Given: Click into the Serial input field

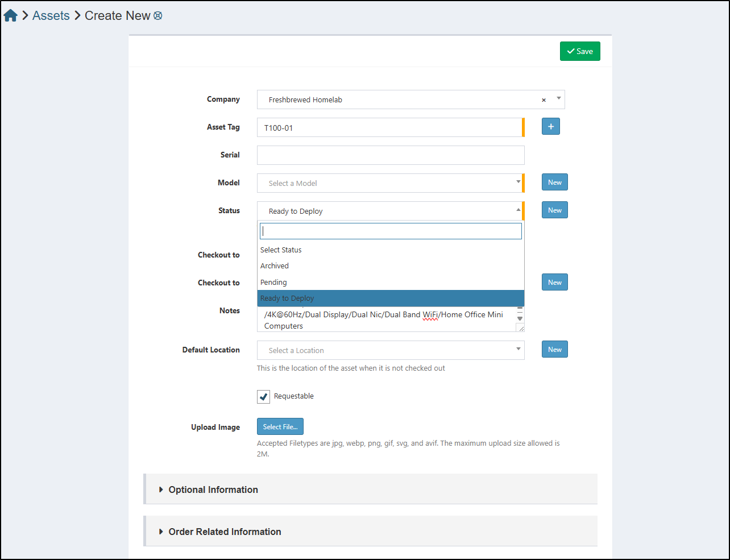Looking at the screenshot, I should (390, 155).
